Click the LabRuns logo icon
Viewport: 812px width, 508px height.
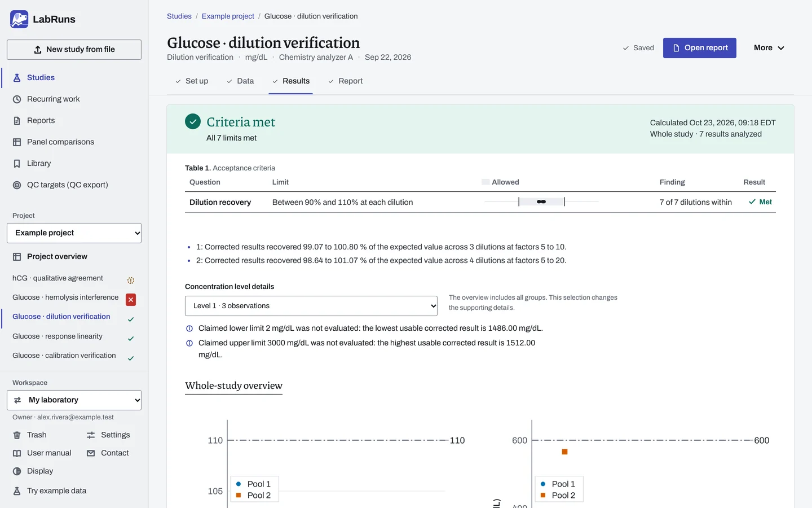[19, 19]
